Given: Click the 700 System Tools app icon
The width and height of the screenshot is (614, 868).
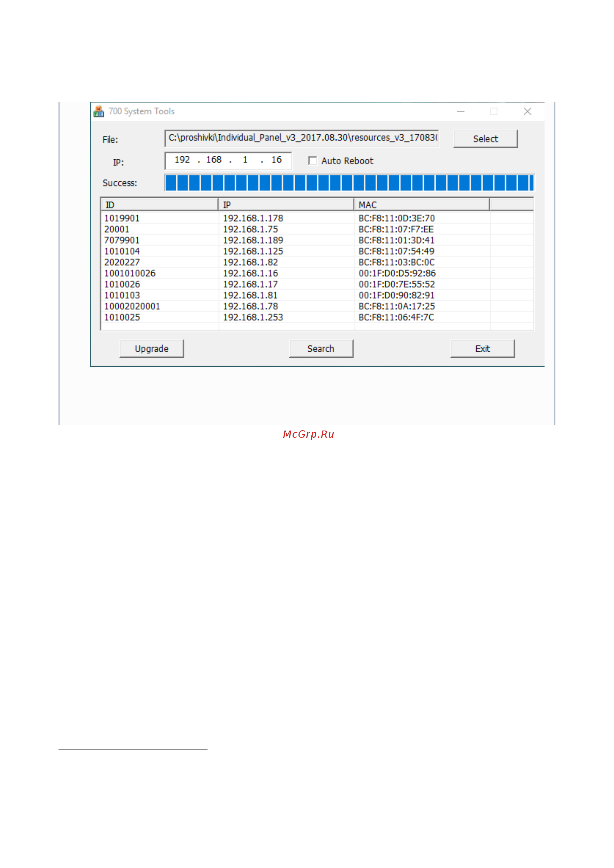Looking at the screenshot, I should tap(99, 112).
